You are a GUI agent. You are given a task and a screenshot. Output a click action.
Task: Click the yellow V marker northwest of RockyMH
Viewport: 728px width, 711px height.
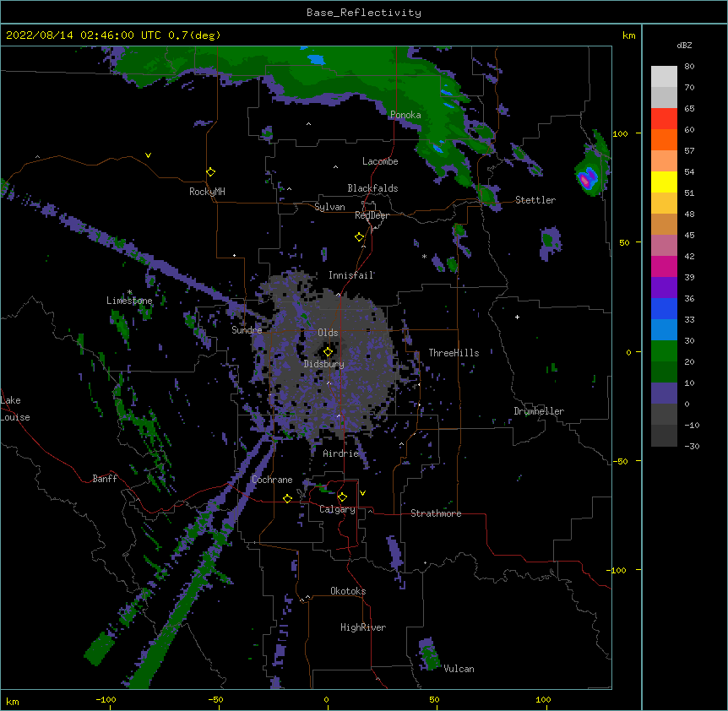148,155
